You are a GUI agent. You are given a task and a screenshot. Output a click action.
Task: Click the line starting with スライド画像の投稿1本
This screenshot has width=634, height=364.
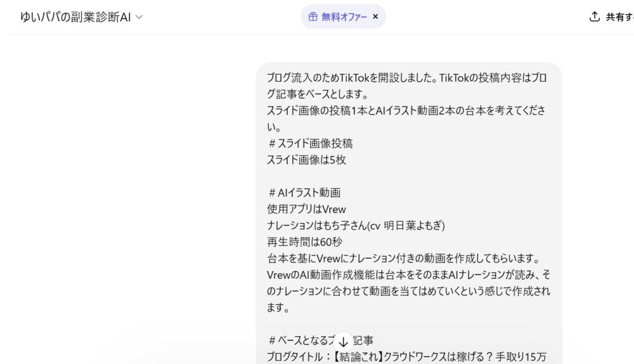(407, 111)
